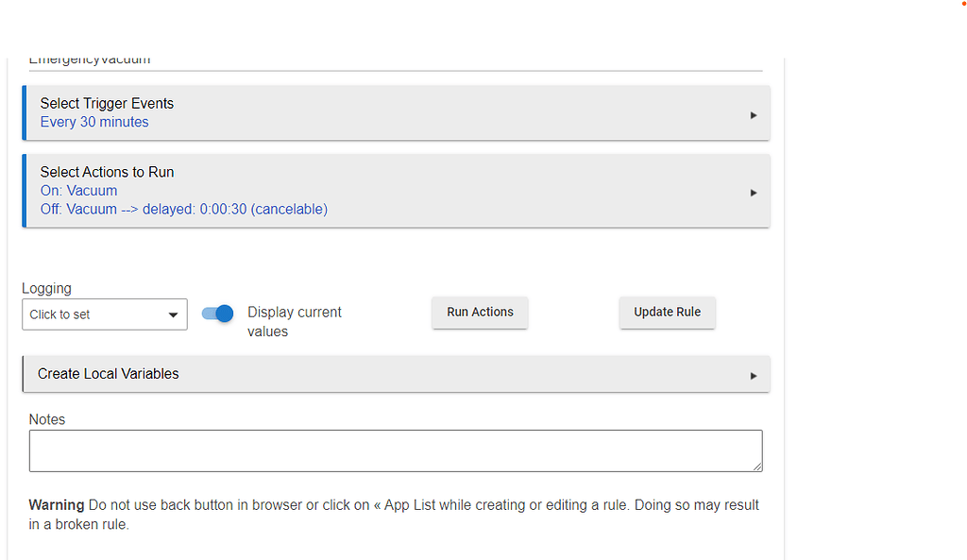Viewport: 967px width, 560px height.
Task: Expand the Select Trigger Events arrow
Action: (753, 114)
